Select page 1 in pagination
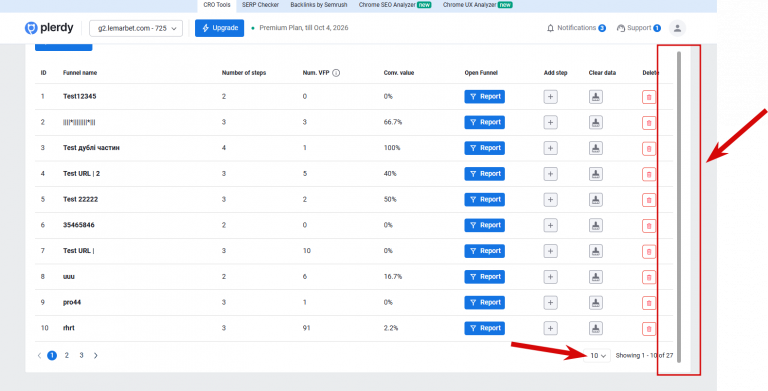 point(52,356)
